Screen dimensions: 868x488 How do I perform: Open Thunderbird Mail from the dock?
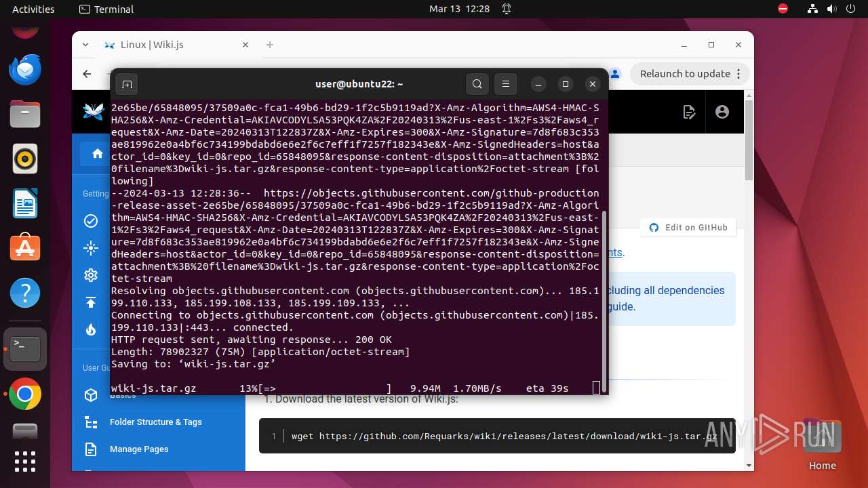point(25,69)
